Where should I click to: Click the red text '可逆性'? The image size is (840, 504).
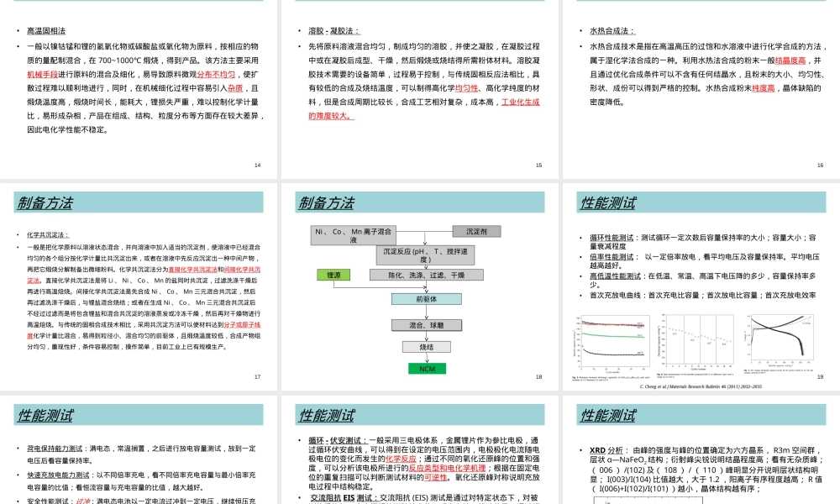435,477
